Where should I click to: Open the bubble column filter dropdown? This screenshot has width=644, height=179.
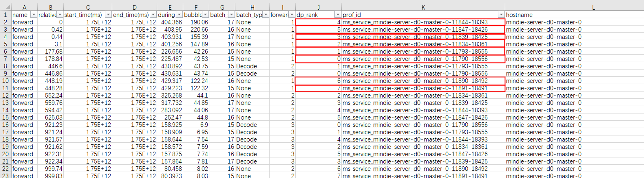pyautogui.click(x=205, y=15)
